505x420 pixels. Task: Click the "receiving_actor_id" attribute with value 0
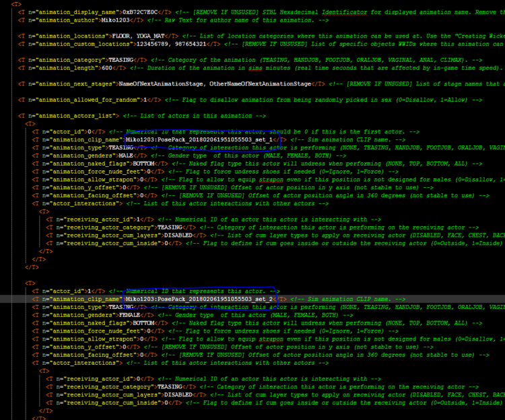pos(98,379)
